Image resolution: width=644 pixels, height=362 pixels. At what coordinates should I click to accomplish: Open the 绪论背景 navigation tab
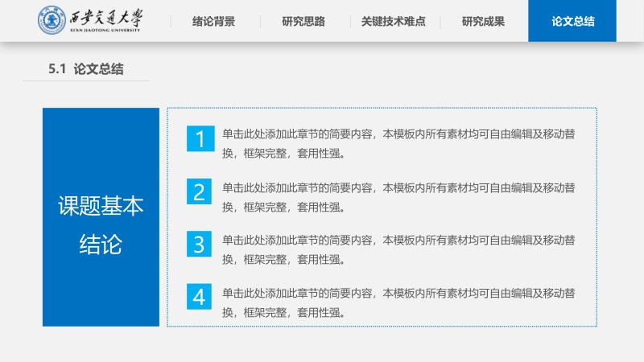click(213, 22)
